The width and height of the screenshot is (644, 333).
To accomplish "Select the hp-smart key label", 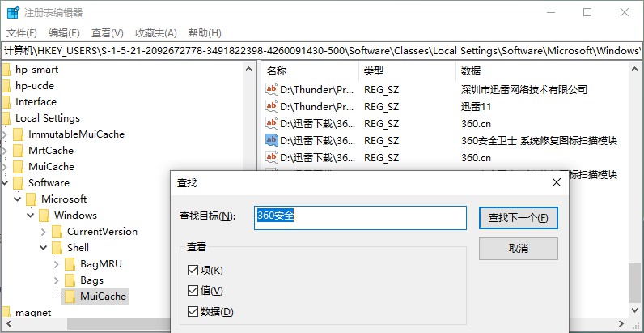I will click(37, 70).
